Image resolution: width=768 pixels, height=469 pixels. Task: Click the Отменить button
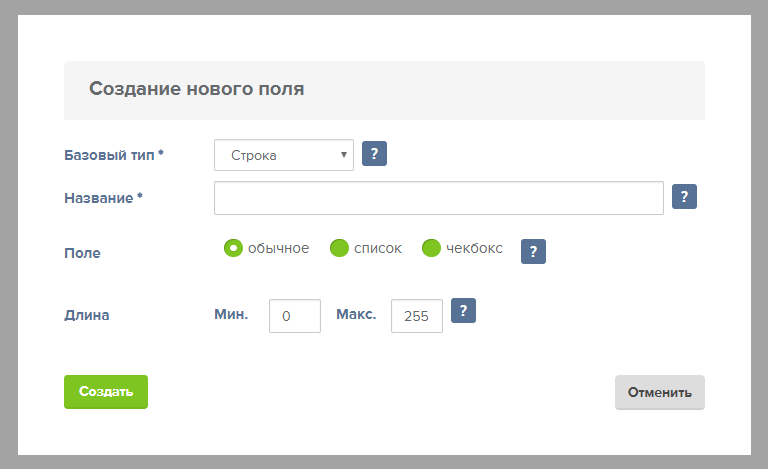click(x=660, y=392)
